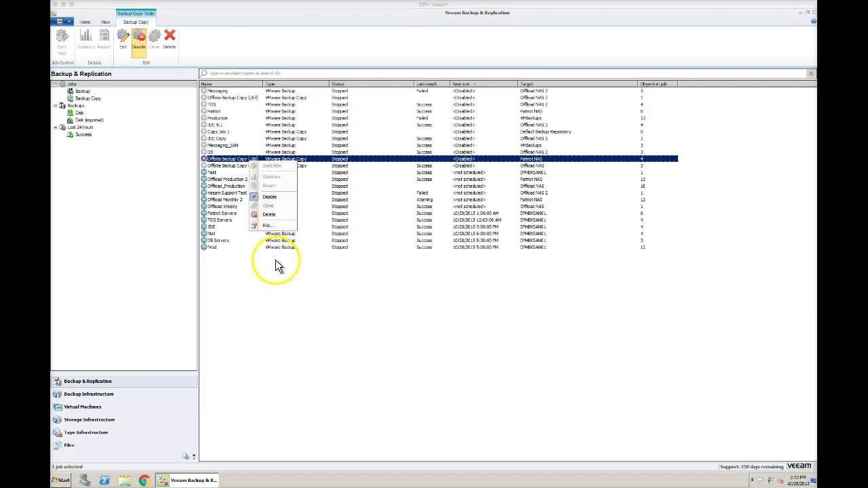Open Files navigation view

coord(124,445)
